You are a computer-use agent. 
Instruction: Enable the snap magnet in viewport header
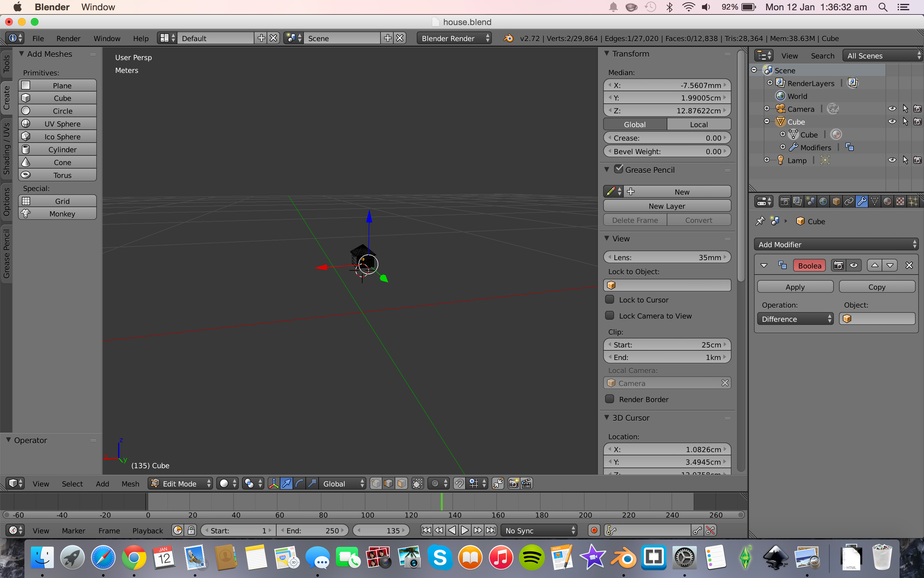459,483
